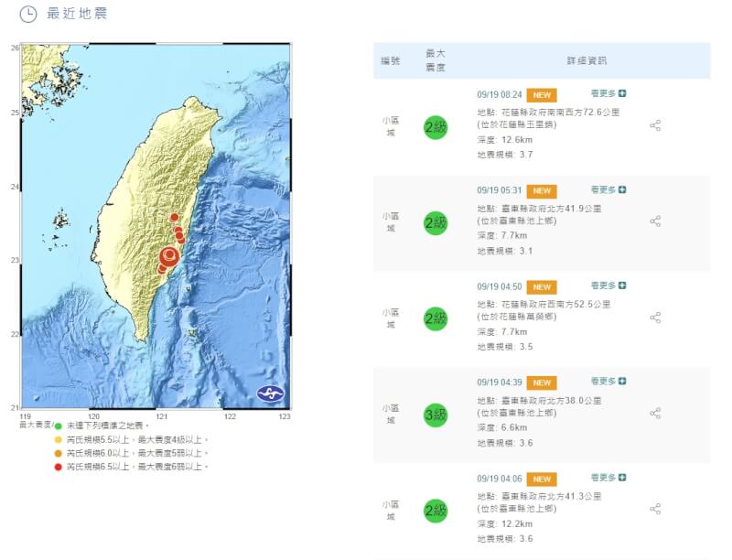The image size is (732, 560).
Task: Click the clock icon beside 最近地震
Action: pyautogui.click(x=28, y=15)
